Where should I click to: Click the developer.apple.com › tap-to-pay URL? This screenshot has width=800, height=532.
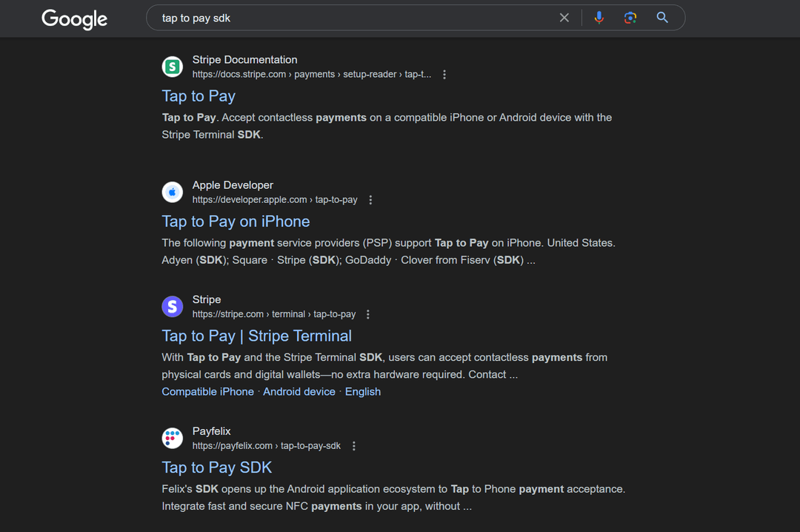(275, 200)
